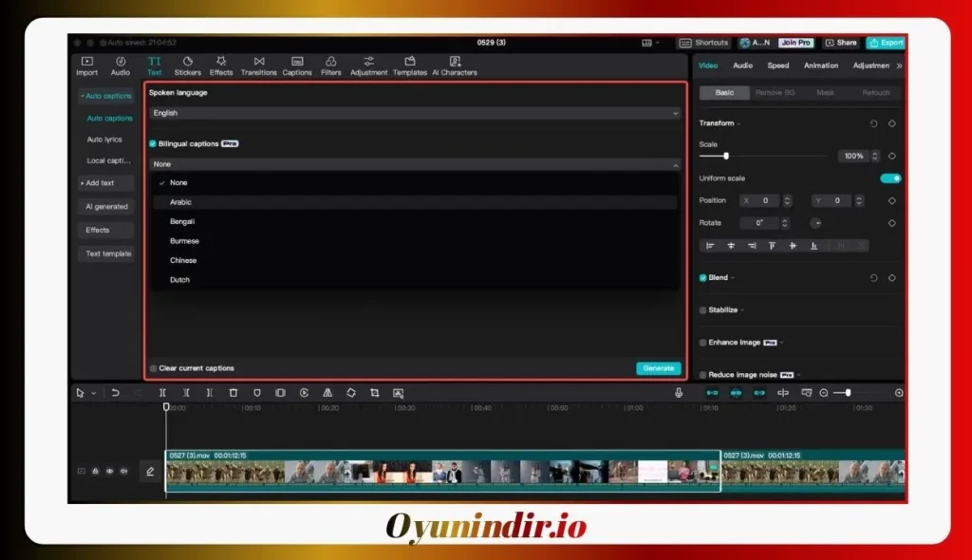Click the Export button
This screenshot has width=972, height=560.
tap(886, 43)
